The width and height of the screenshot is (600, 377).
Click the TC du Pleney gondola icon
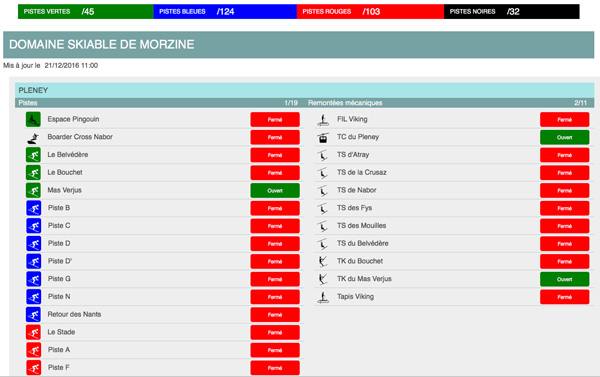coord(323,137)
